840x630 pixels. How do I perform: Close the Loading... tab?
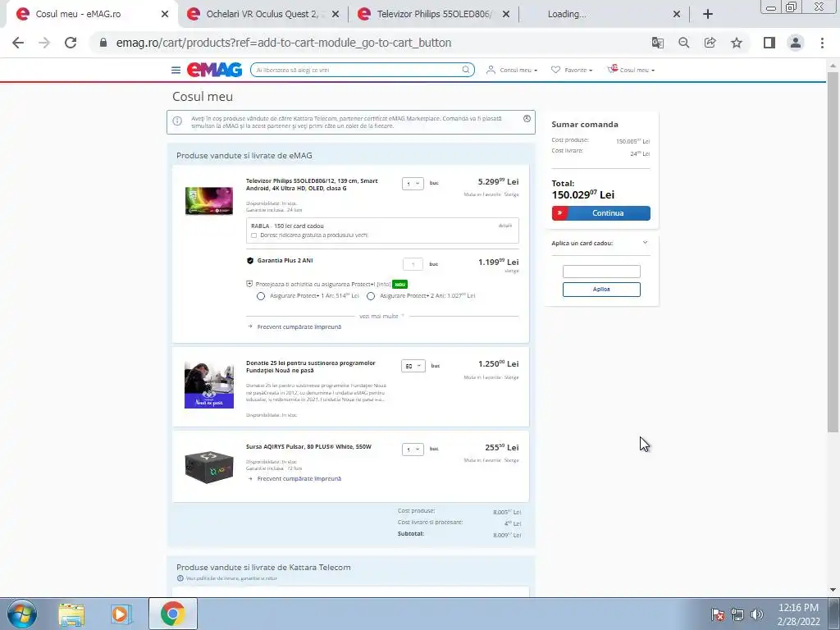coord(677,15)
